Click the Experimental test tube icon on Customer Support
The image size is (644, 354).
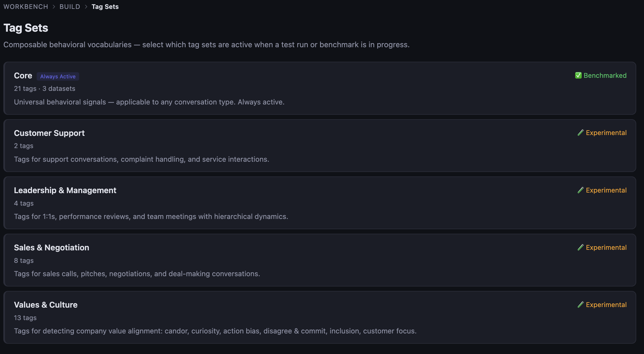click(x=581, y=133)
